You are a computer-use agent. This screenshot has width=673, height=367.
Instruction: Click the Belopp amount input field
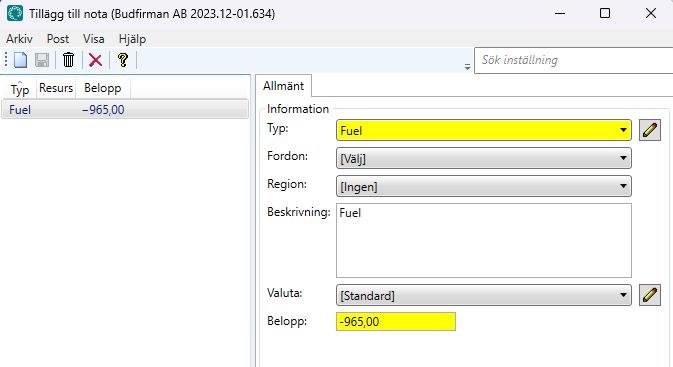[x=396, y=322]
